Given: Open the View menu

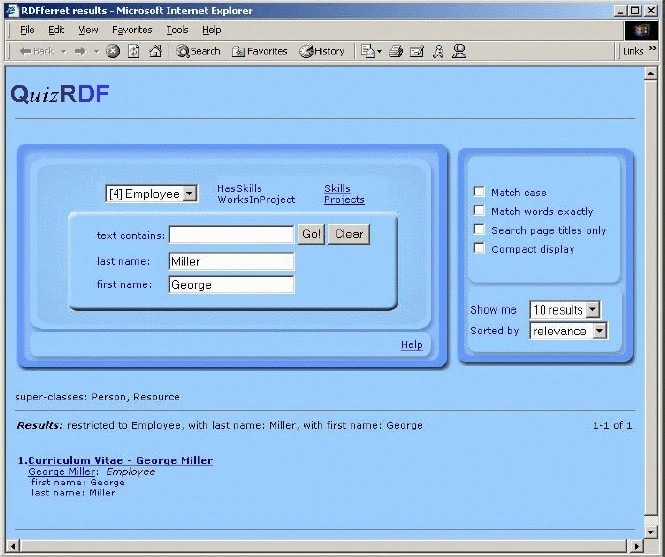Looking at the screenshot, I should coord(88,30).
